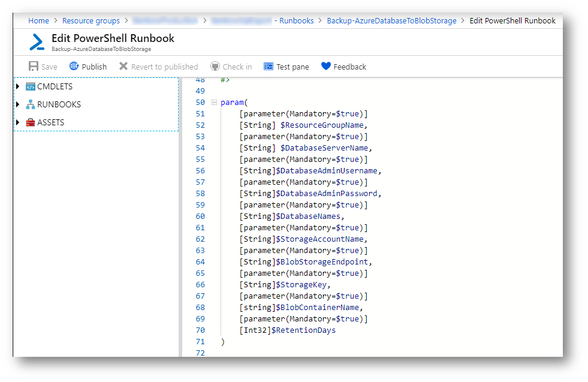Viewport: 588px width, 382px height.
Task: Click the [Int32] type text
Action: (x=255, y=330)
